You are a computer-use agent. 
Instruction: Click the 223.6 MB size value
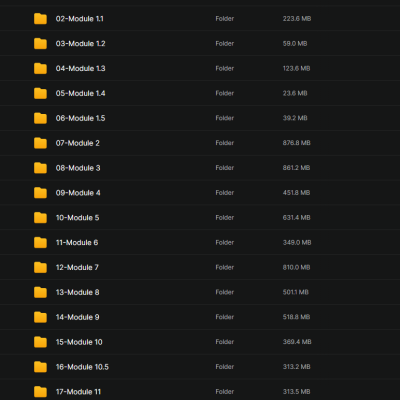(x=297, y=19)
